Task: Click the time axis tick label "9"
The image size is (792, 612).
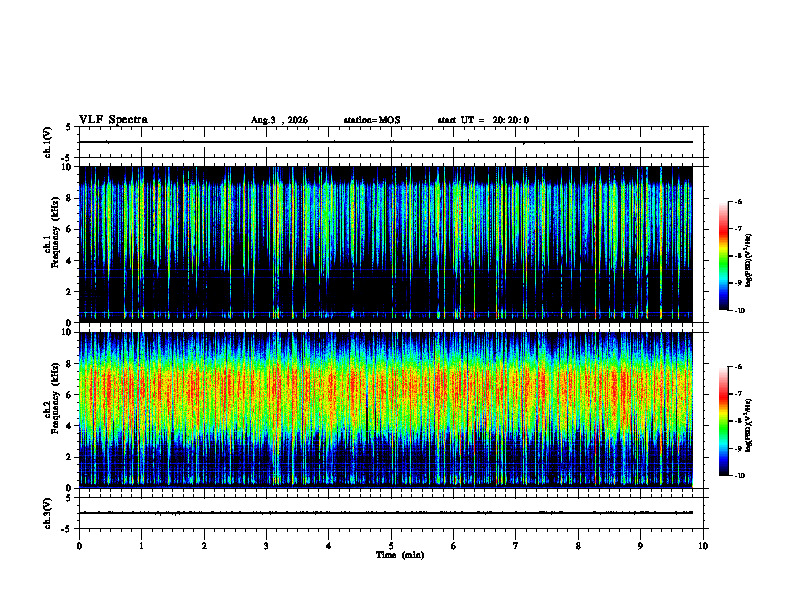Action: coord(640,546)
